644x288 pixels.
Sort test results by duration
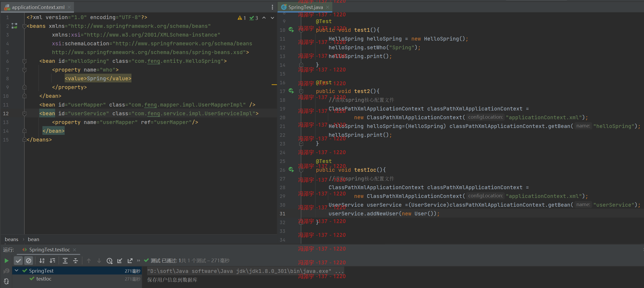coord(52,261)
